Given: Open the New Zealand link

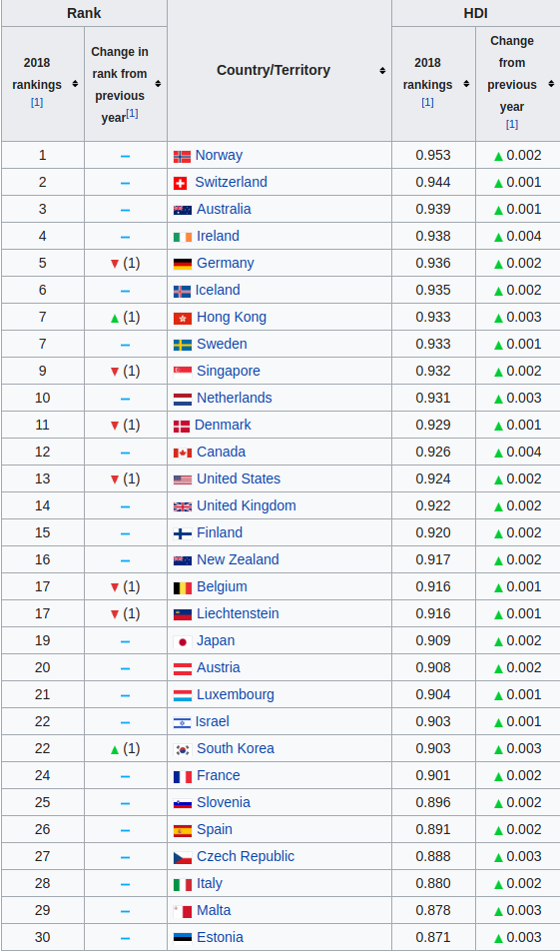Looking at the screenshot, I should tap(238, 559).
